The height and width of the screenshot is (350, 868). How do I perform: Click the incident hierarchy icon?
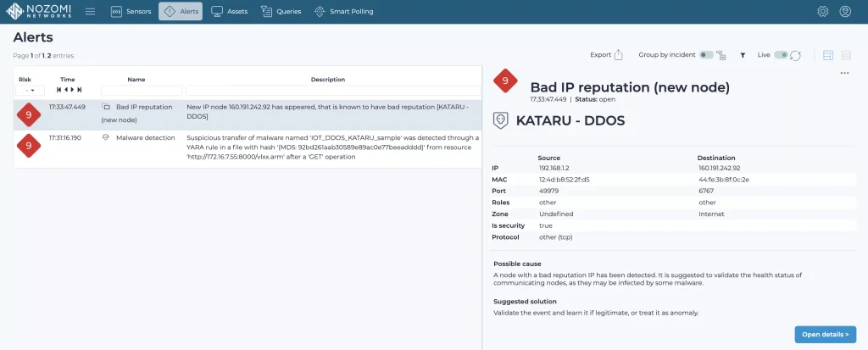(721, 55)
